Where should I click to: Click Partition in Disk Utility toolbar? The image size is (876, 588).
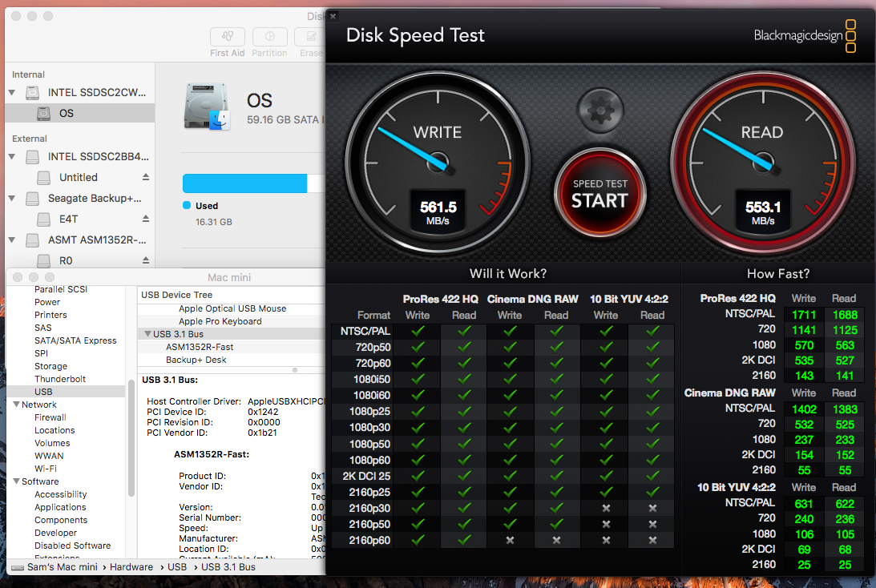click(x=270, y=42)
